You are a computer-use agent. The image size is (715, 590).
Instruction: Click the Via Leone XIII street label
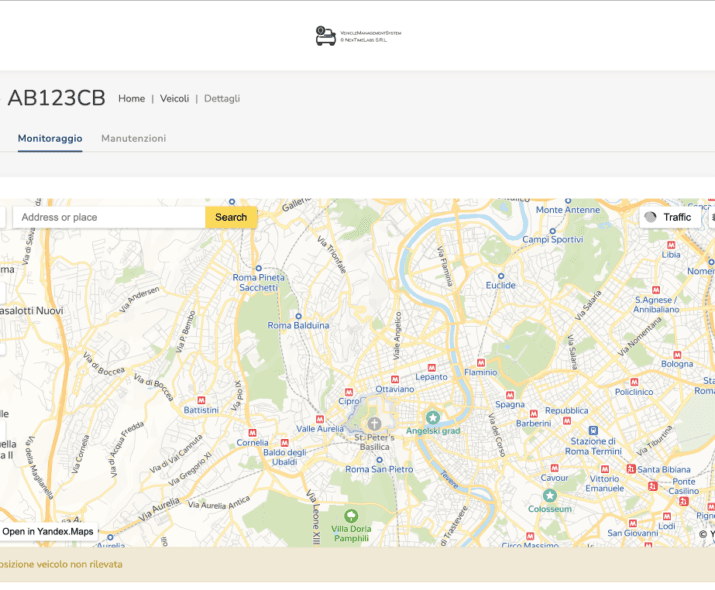coord(314,517)
